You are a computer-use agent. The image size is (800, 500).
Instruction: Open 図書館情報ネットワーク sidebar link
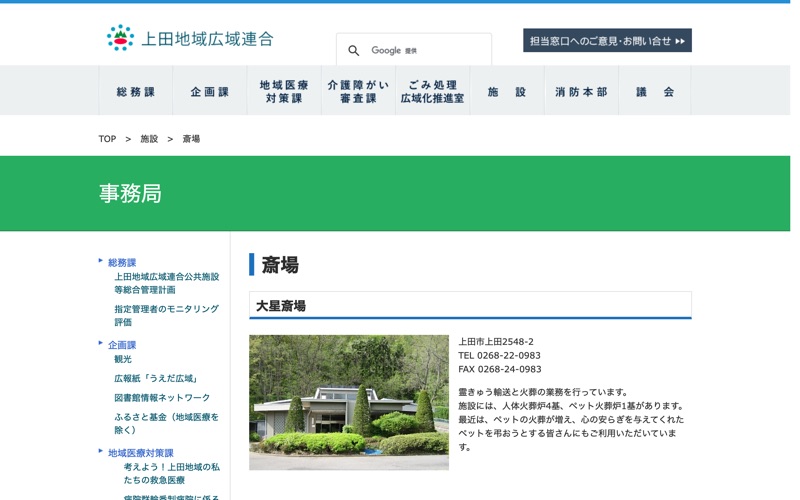tap(162, 397)
